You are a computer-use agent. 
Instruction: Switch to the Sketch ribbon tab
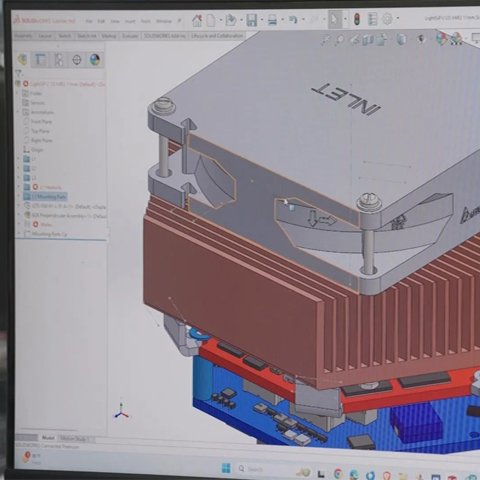click(x=65, y=36)
